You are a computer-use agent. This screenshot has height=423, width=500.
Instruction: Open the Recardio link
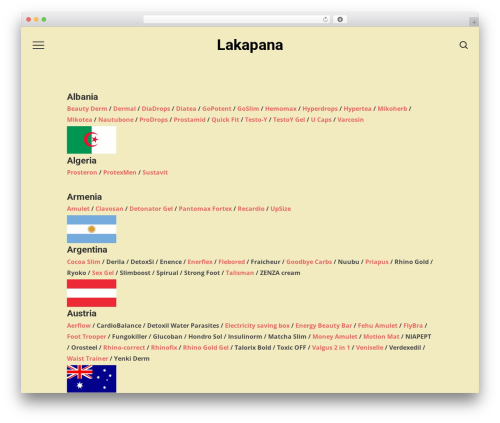251,209
